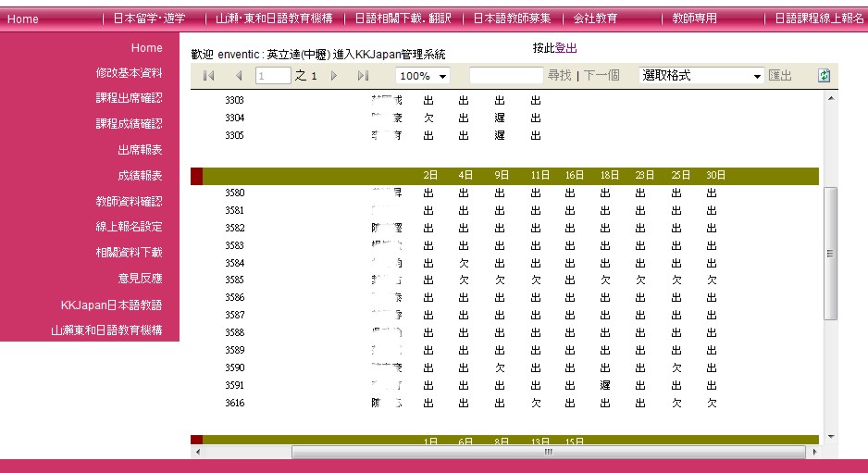Click 遲 mark in row 3591
The image size is (868, 473).
[x=605, y=385]
